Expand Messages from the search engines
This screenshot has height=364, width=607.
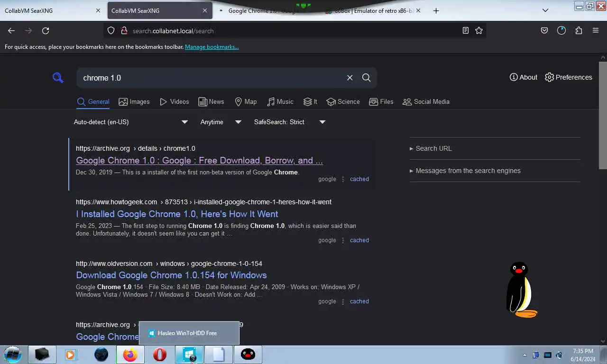pos(465,171)
